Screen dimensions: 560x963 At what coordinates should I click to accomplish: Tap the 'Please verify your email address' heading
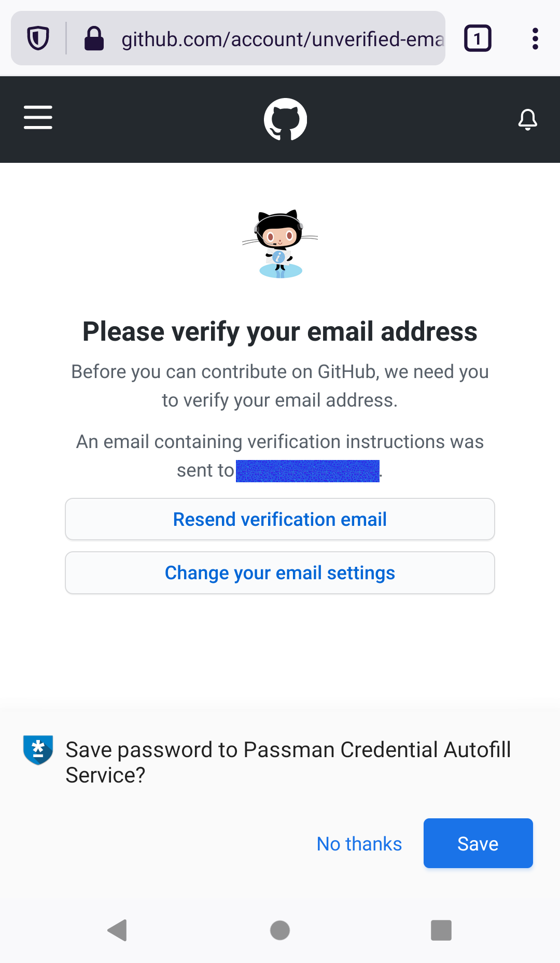280,331
